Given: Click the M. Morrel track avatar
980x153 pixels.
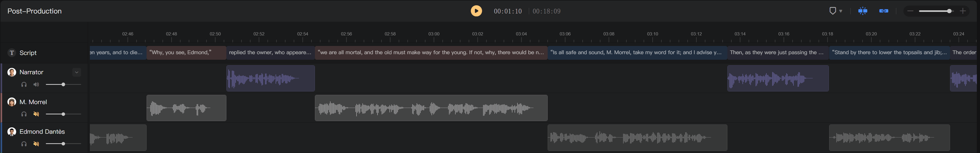Looking at the screenshot, I should coord(12,102).
